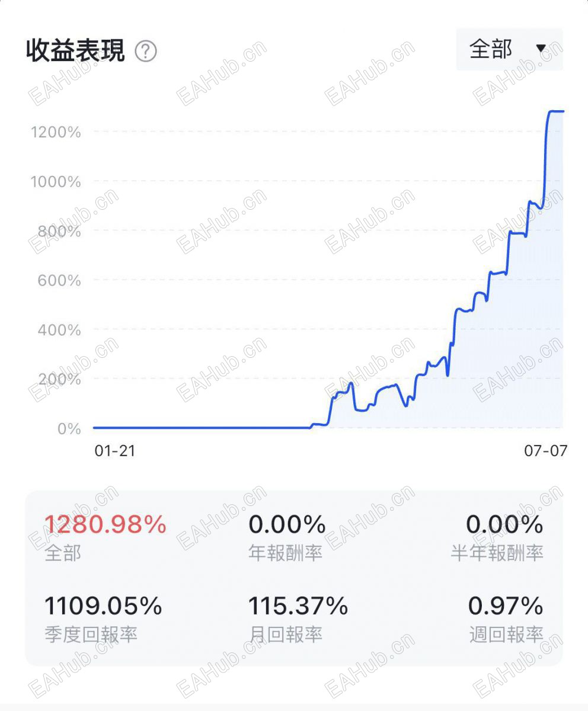
Task: Choose the 季度回報率 1109.05% stat
Action: pos(103,619)
